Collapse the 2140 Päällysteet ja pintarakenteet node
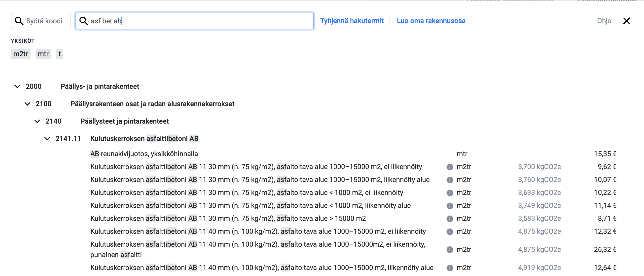This screenshot has width=644, height=276. coord(37,122)
